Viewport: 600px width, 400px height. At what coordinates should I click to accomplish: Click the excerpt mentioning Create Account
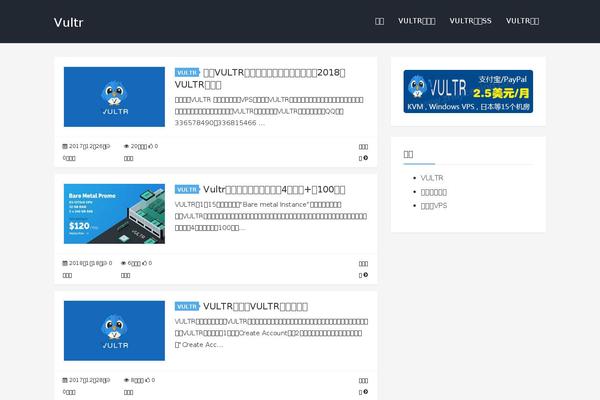pyautogui.click(x=271, y=333)
